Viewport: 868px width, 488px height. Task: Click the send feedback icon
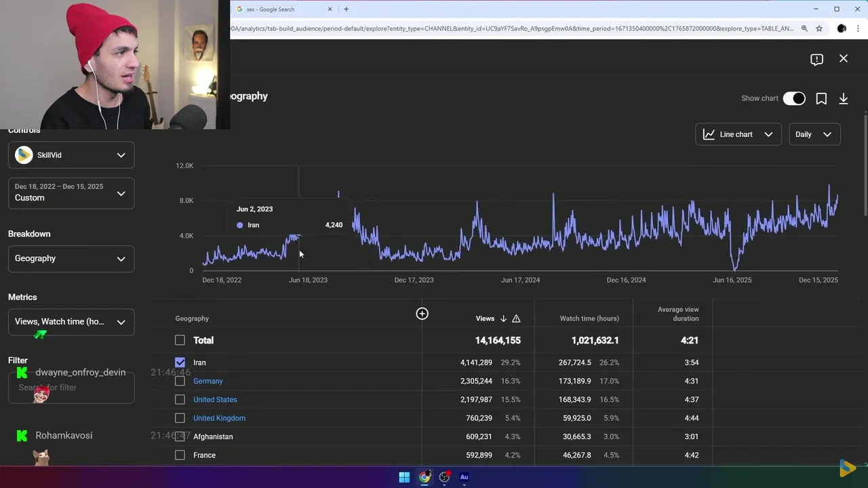(816, 60)
